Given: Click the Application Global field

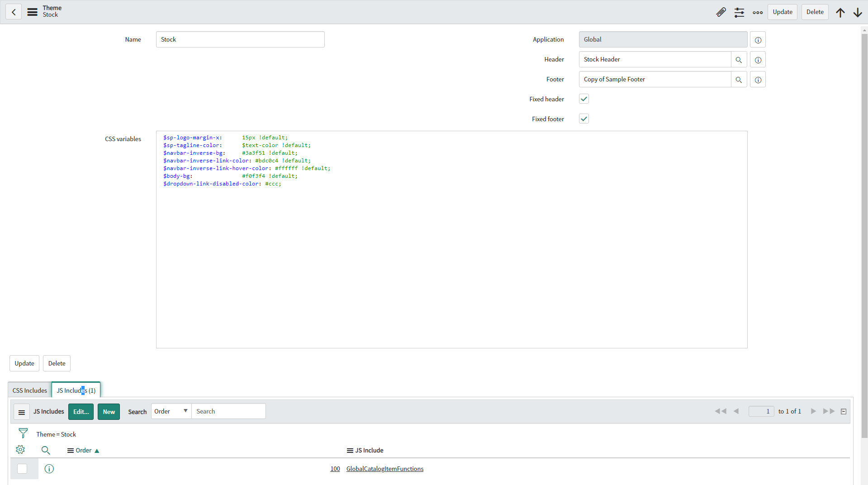Looking at the screenshot, I should pyautogui.click(x=663, y=40).
